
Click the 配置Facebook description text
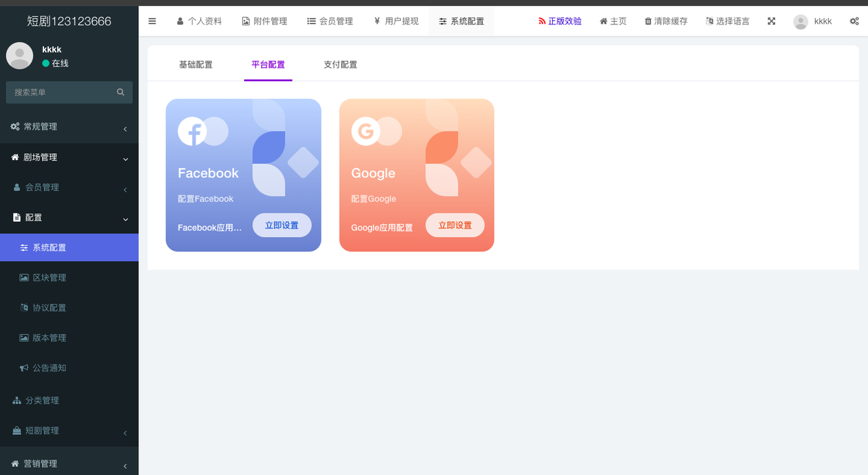coord(205,199)
